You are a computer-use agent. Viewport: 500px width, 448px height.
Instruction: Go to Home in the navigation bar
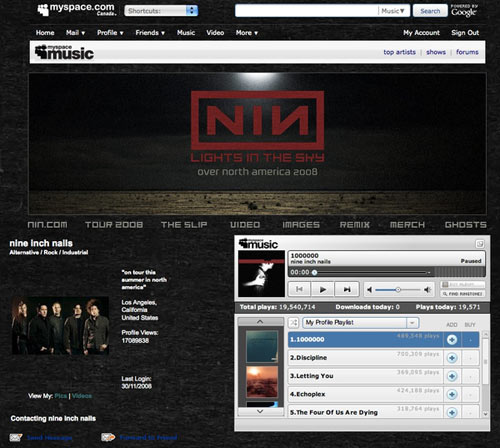[x=45, y=33]
